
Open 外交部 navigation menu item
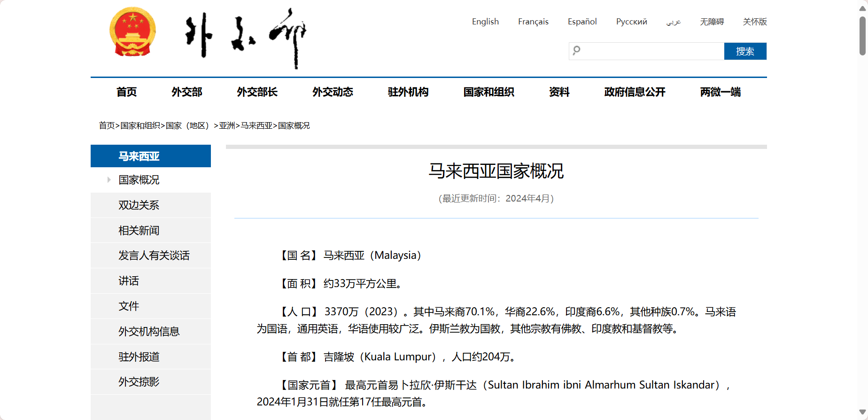pos(186,92)
